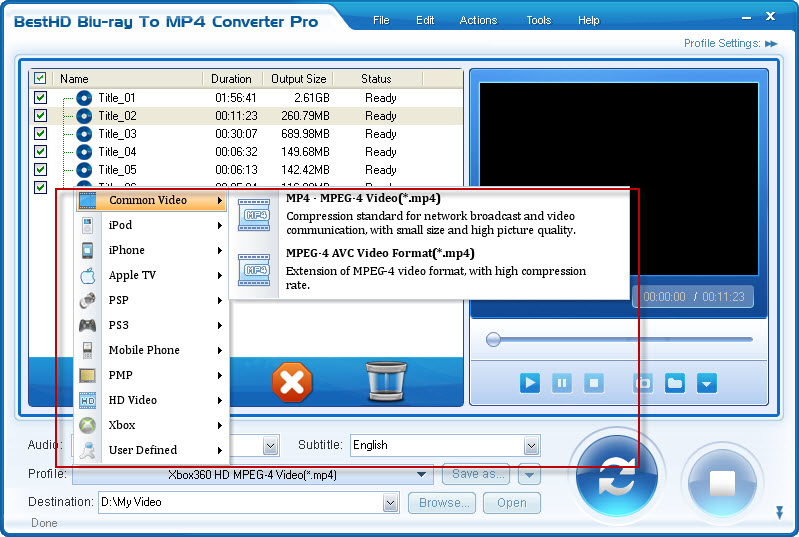The image size is (799, 537).
Task: Open the Help menu
Action: point(589,20)
